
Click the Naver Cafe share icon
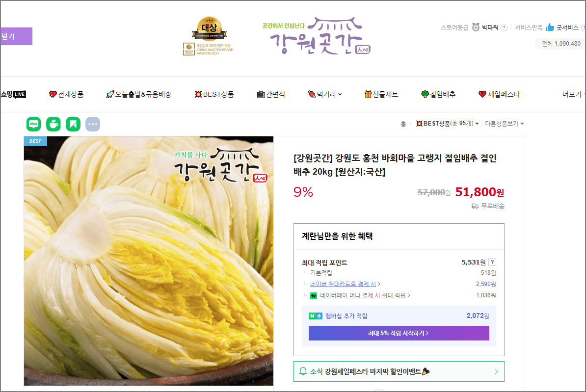[53, 124]
